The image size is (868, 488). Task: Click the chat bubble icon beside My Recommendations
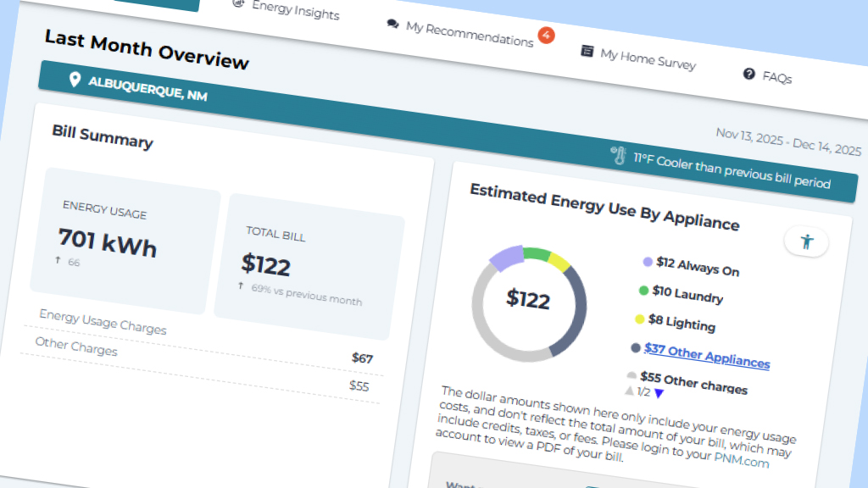(x=392, y=25)
